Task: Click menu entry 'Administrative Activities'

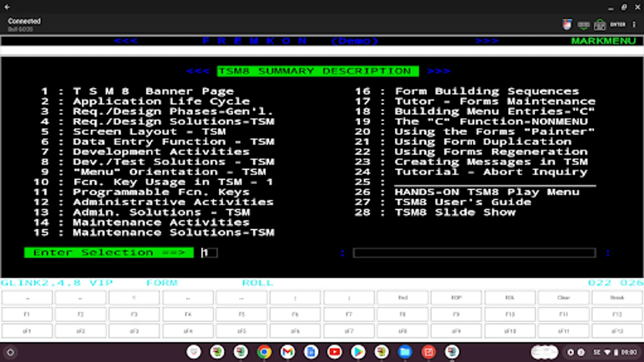Action: point(173,202)
